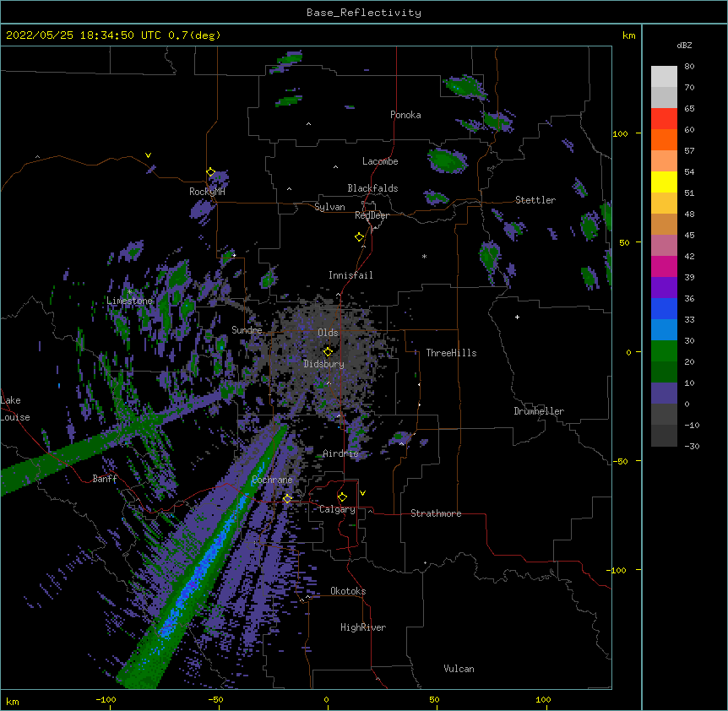
Task: Click the Drumheller town label
Action: coord(539,411)
